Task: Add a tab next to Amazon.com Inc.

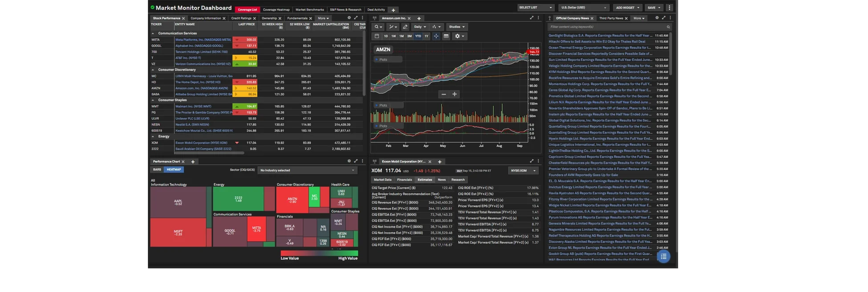Action: pos(419,18)
